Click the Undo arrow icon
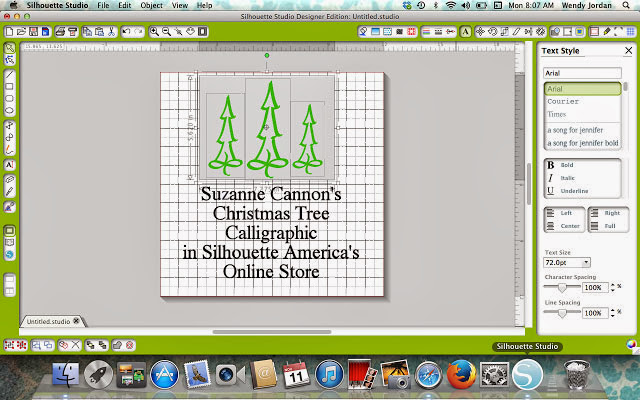The width and height of the screenshot is (640, 400). click(x=127, y=32)
